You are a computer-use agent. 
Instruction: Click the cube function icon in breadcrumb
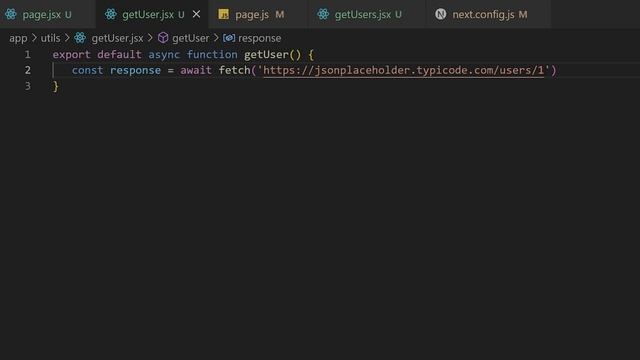[163, 38]
